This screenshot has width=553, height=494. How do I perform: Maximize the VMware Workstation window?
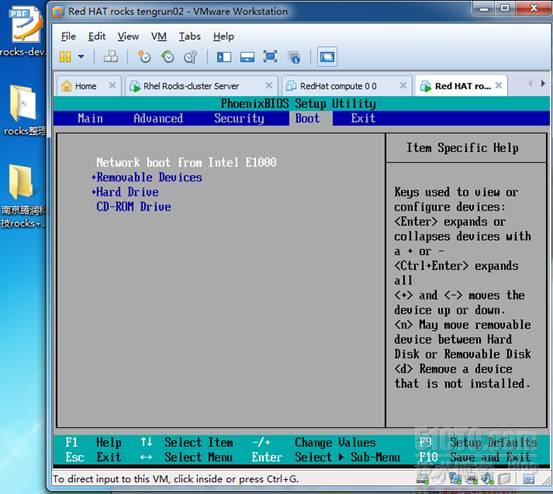pyautogui.click(x=505, y=8)
